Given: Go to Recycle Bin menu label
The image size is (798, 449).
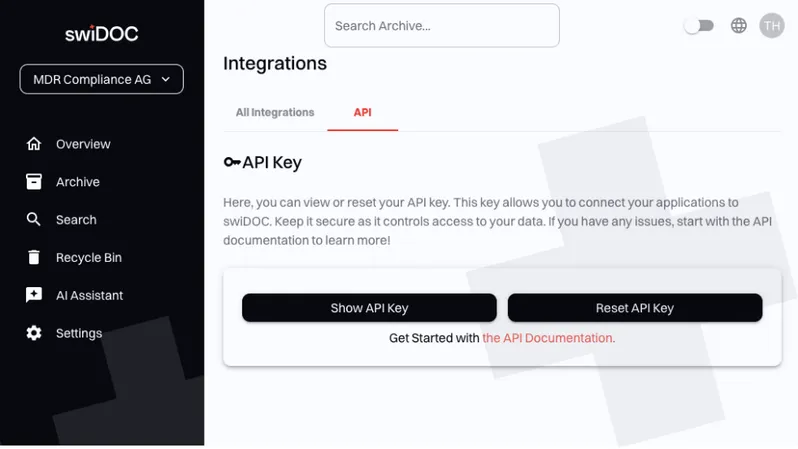Looking at the screenshot, I should point(89,258).
